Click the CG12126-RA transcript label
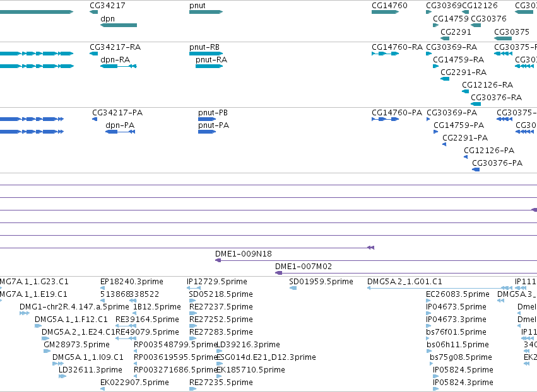Screen dimensions: 537x392 point(487,85)
